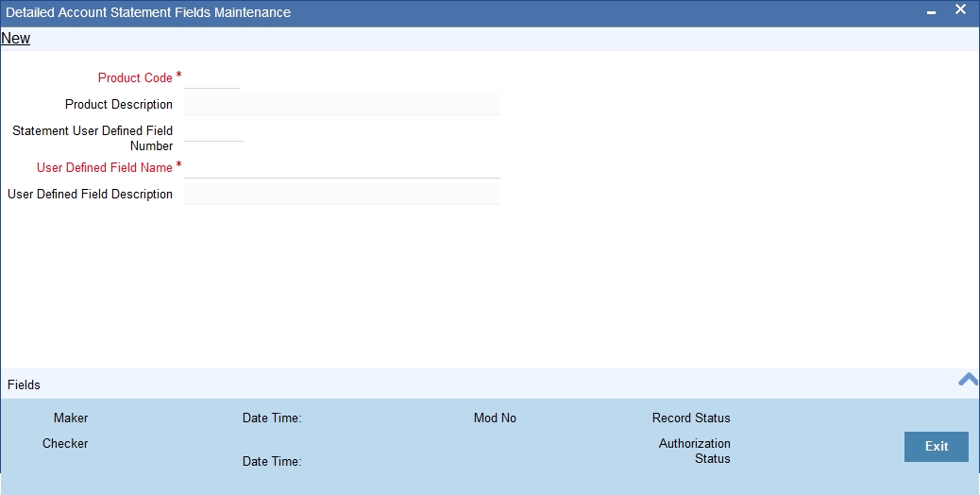Click the Statement User Defined Field Number input

213,131
